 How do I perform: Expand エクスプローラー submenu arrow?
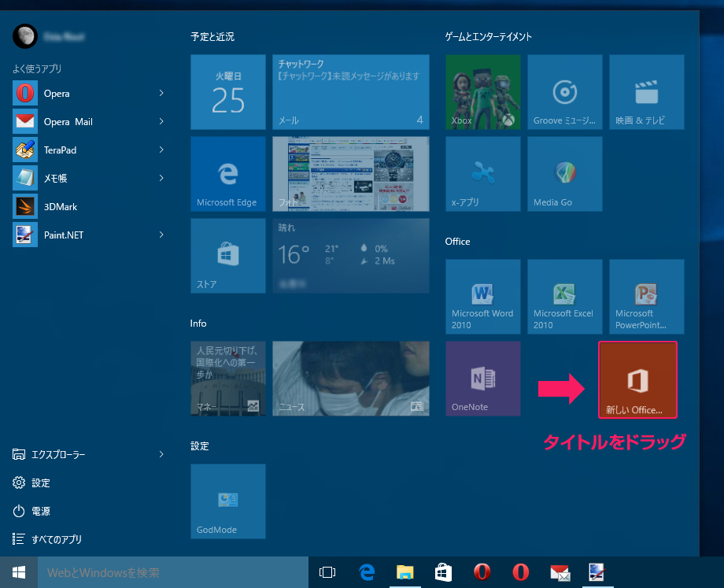coord(161,454)
